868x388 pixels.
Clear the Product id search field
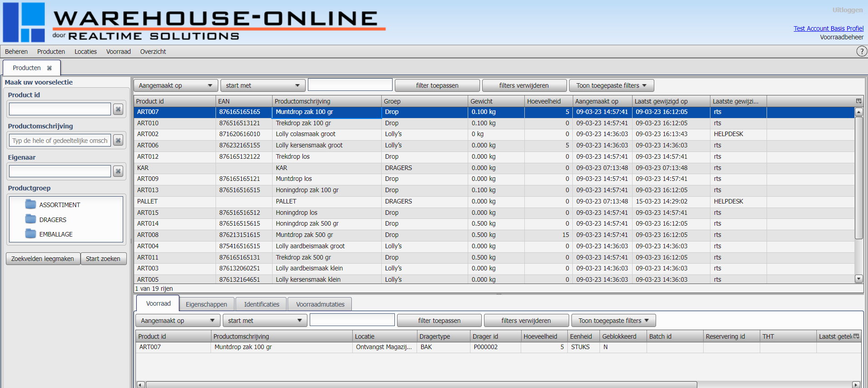[118, 109]
